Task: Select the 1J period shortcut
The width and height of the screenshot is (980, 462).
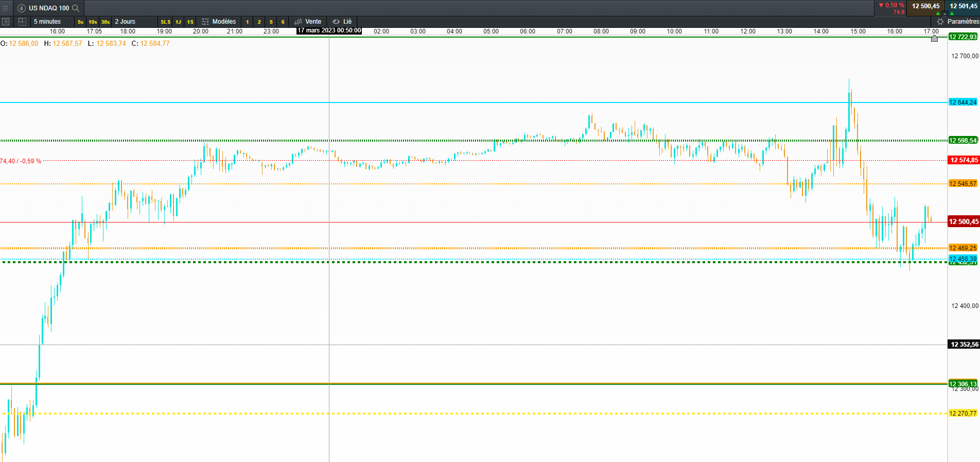Action: (x=178, y=22)
